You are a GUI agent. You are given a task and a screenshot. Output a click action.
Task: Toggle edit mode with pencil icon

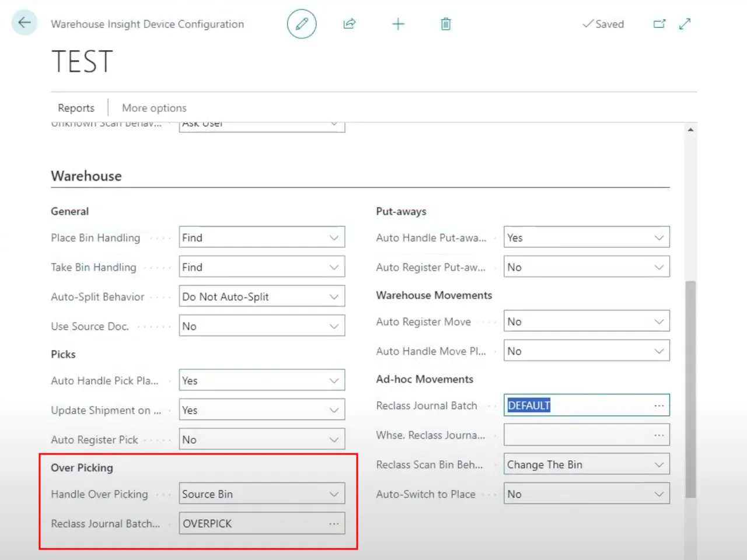pos(302,24)
